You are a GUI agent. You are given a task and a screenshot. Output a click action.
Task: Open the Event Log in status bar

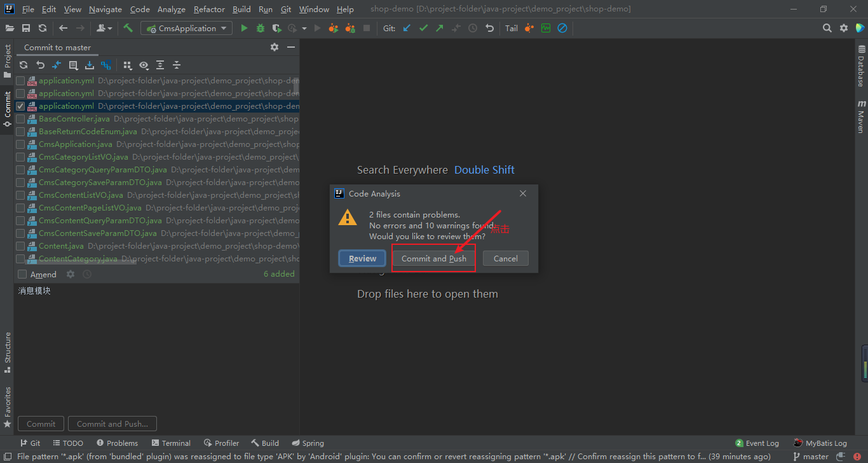point(757,443)
